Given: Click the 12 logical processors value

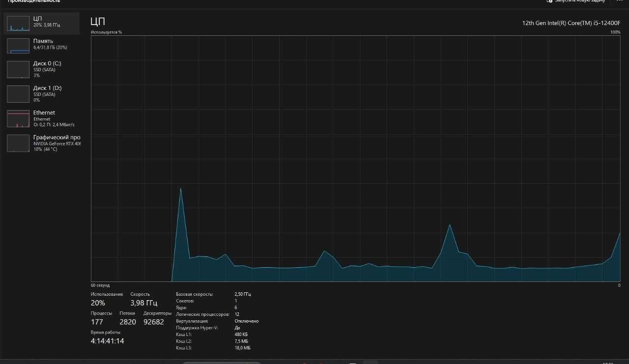Looking at the screenshot, I should (x=237, y=314).
